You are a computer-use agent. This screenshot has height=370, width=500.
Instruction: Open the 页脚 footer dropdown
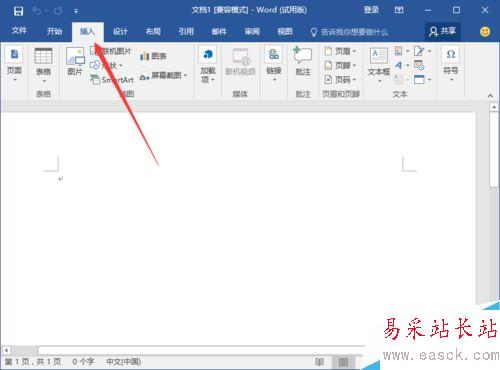coord(340,65)
